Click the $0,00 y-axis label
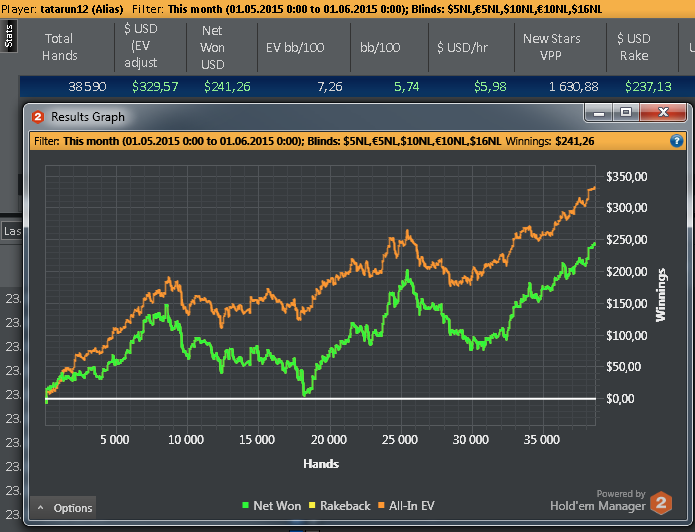 pos(621,399)
